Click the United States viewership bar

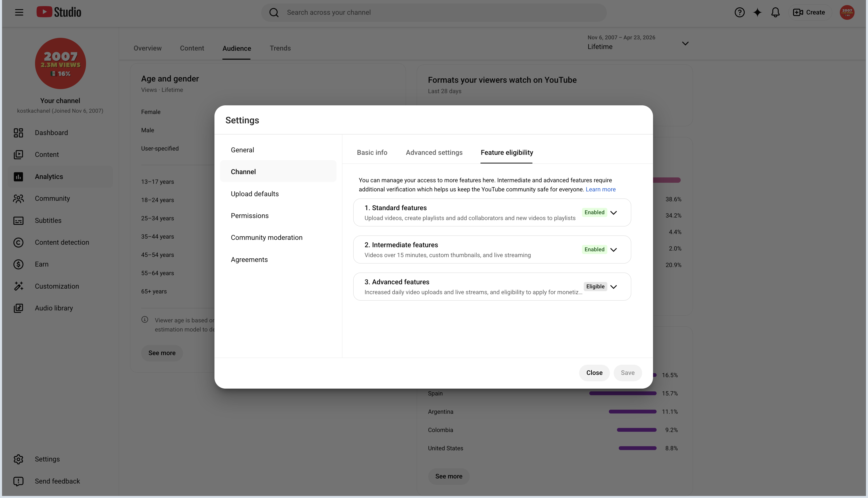coord(638,448)
